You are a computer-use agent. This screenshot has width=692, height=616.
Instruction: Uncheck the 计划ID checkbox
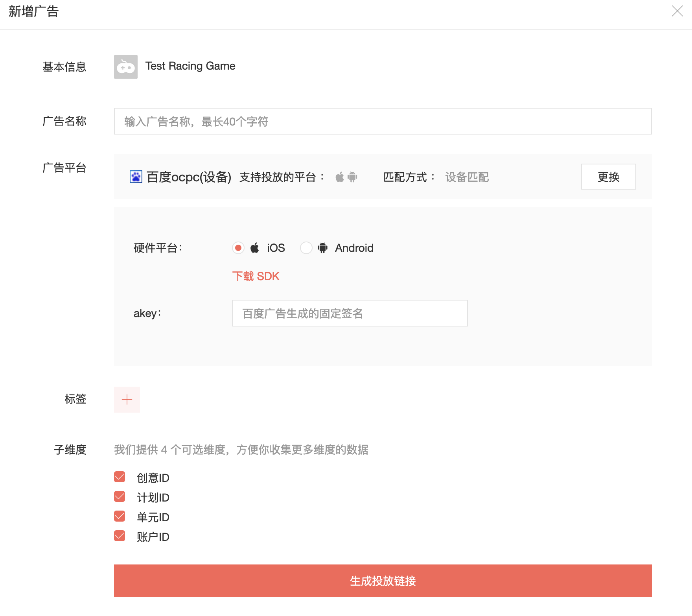tap(120, 497)
